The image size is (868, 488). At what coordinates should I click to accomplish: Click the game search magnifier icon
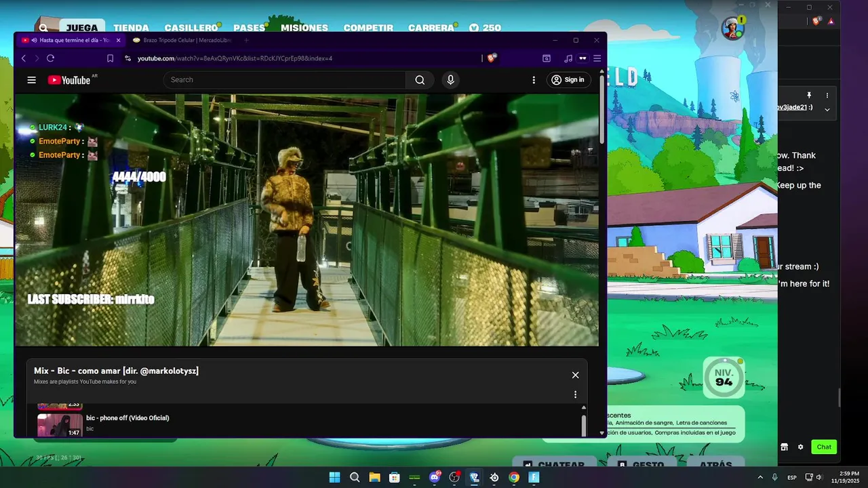click(43, 28)
